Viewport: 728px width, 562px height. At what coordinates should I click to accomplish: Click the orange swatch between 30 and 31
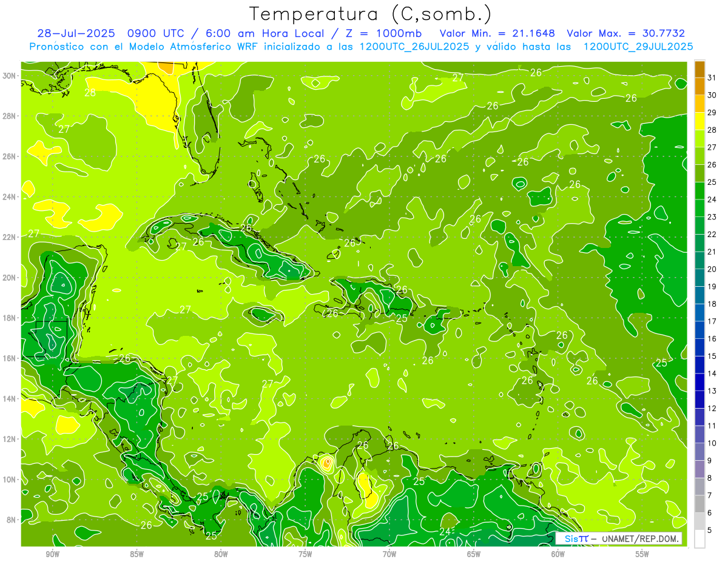tap(699, 87)
